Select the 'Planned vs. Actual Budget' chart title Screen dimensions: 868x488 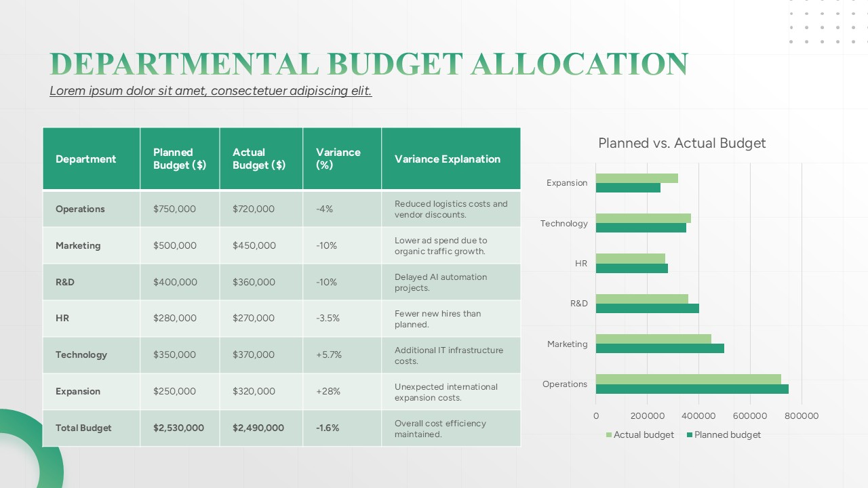click(682, 143)
